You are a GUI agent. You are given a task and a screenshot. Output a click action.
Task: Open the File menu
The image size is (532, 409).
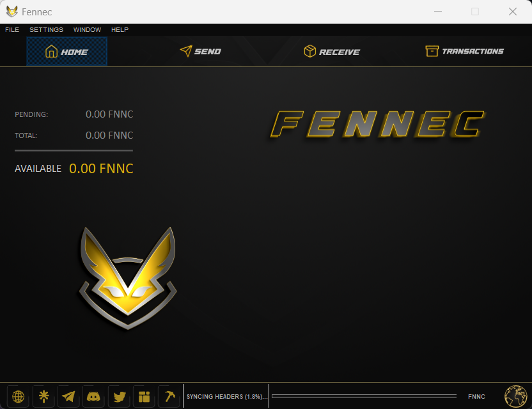[12, 29]
